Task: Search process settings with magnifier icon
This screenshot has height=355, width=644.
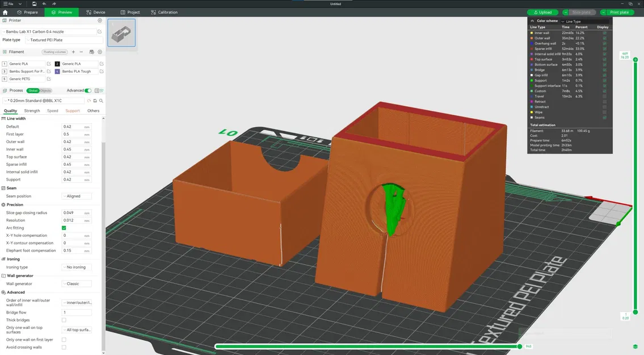Action: pyautogui.click(x=101, y=101)
